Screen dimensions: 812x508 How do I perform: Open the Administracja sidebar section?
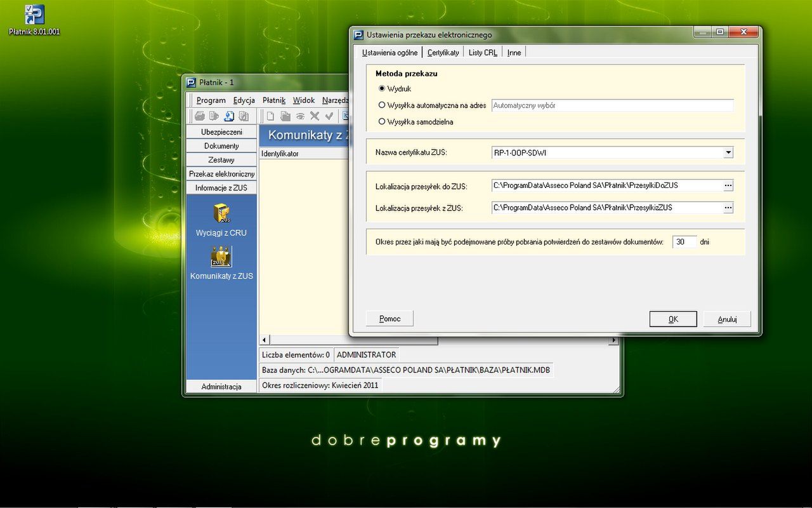pos(221,386)
